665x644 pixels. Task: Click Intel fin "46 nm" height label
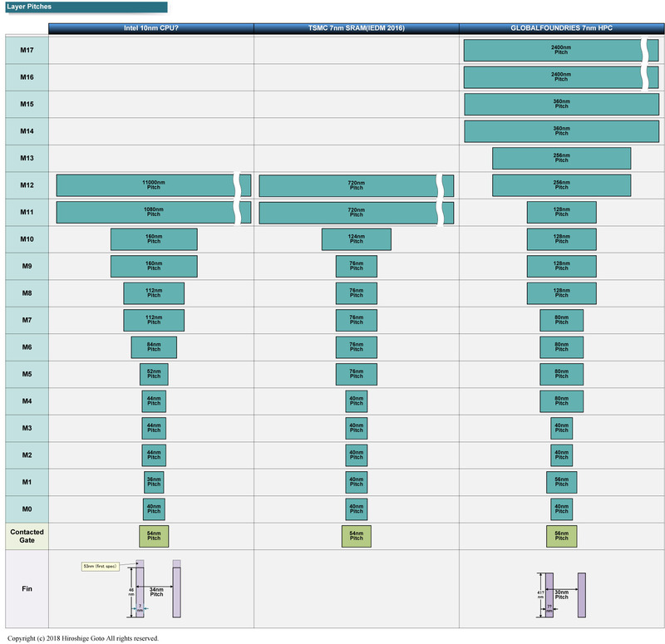click(131, 592)
